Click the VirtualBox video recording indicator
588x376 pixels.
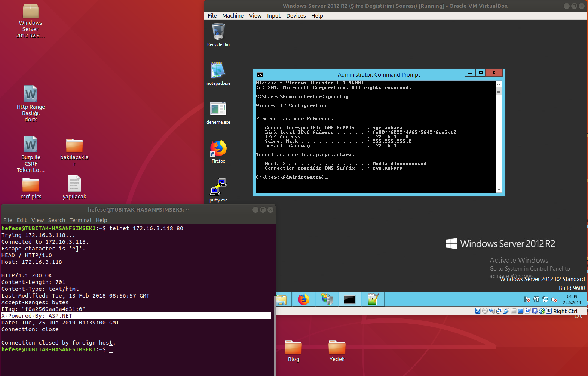point(527,311)
